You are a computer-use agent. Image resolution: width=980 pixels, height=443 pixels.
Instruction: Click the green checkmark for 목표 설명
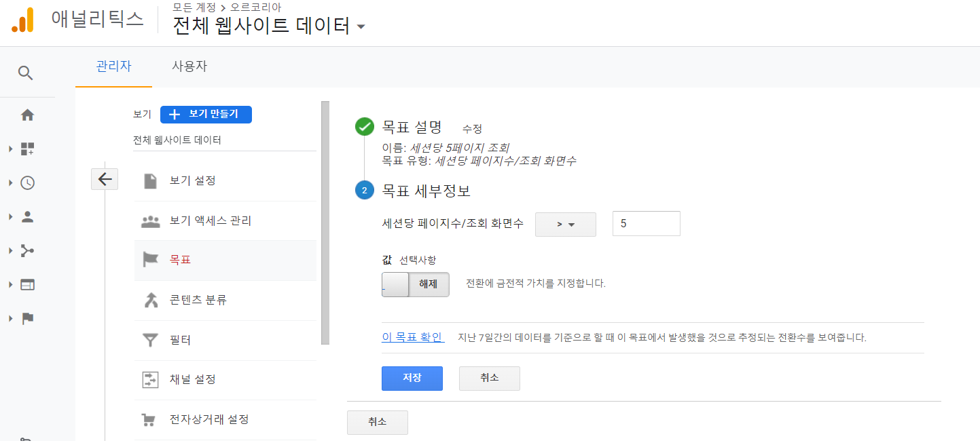pos(365,127)
